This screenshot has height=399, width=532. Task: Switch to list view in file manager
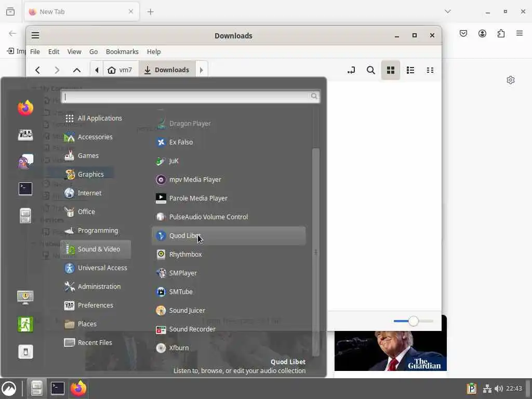pyautogui.click(x=410, y=70)
